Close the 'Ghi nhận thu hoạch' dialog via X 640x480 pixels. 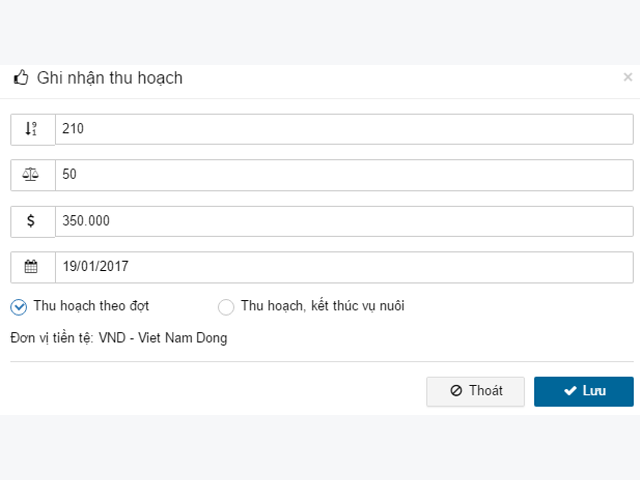pyautogui.click(x=628, y=77)
